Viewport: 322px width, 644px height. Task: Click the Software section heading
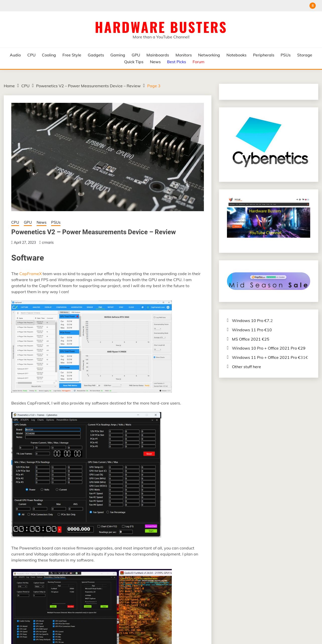click(28, 258)
